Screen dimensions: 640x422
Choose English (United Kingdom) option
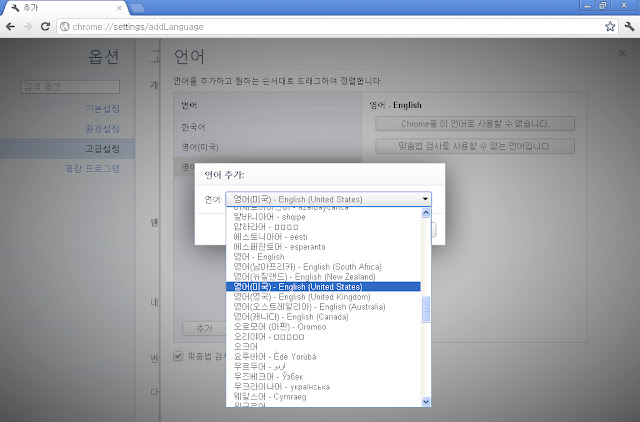click(323, 297)
